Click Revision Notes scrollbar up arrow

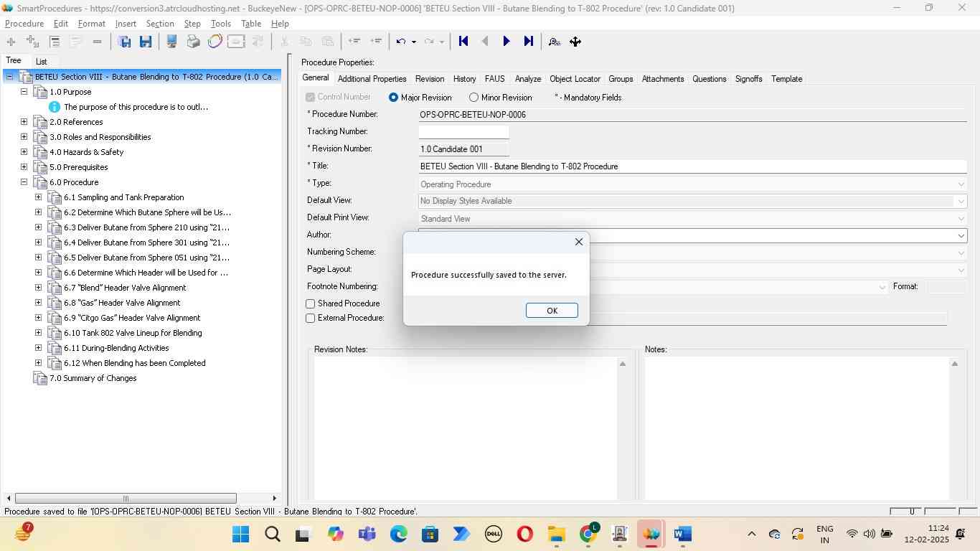point(623,364)
